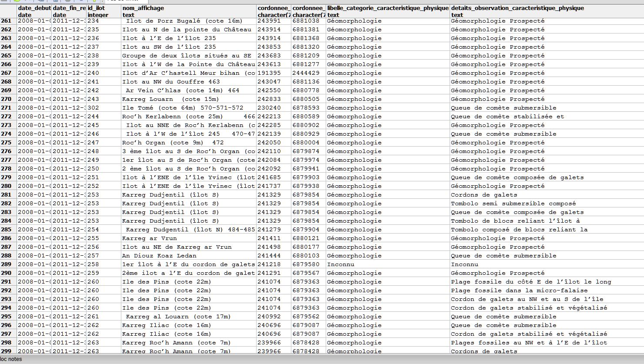The height and width of the screenshot is (364, 644).
Task: Click 'Inconnu' in the libelle_categorie column
Action: pyautogui.click(x=340, y=264)
